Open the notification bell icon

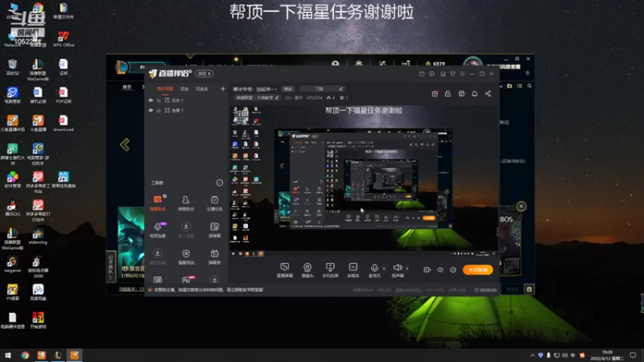pyautogui.click(x=474, y=93)
